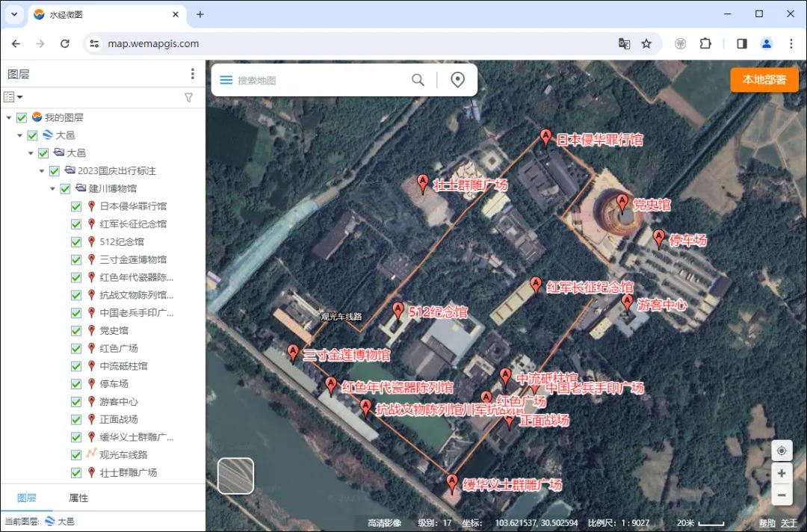This screenshot has height=532, width=807.
Task: Collapse the top-level 大邑 database node
Action: 19,135
